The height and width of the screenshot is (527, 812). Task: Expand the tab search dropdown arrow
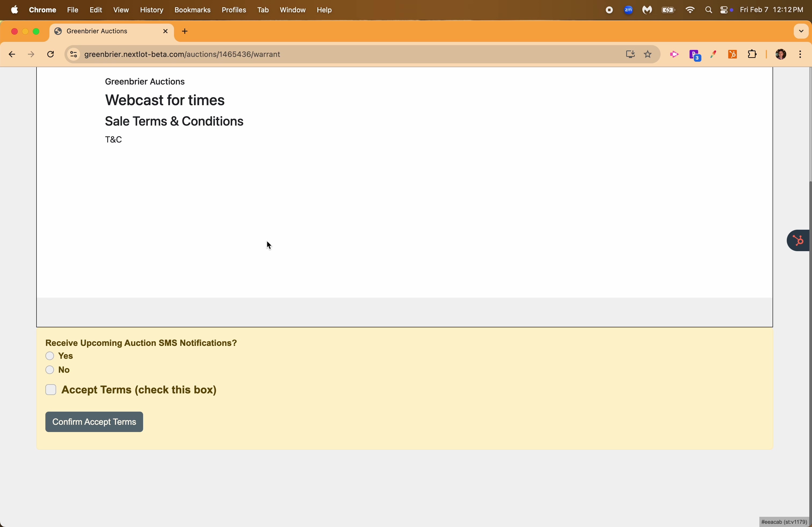point(800,31)
